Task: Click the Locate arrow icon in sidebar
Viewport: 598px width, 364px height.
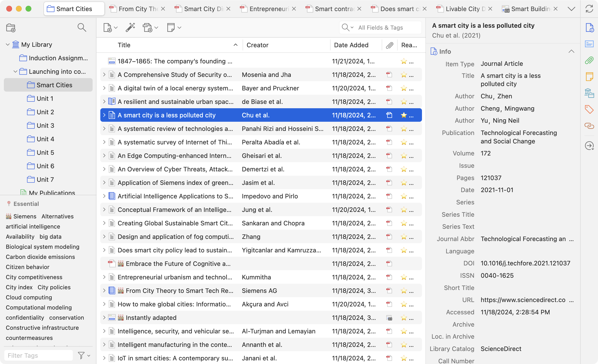Action: tap(589, 146)
